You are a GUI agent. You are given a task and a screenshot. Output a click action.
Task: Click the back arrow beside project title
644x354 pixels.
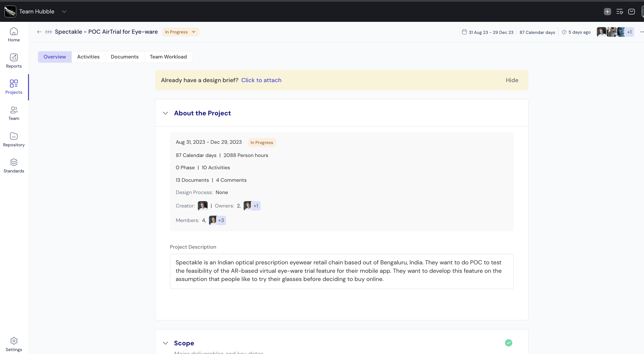(x=39, y=32)
